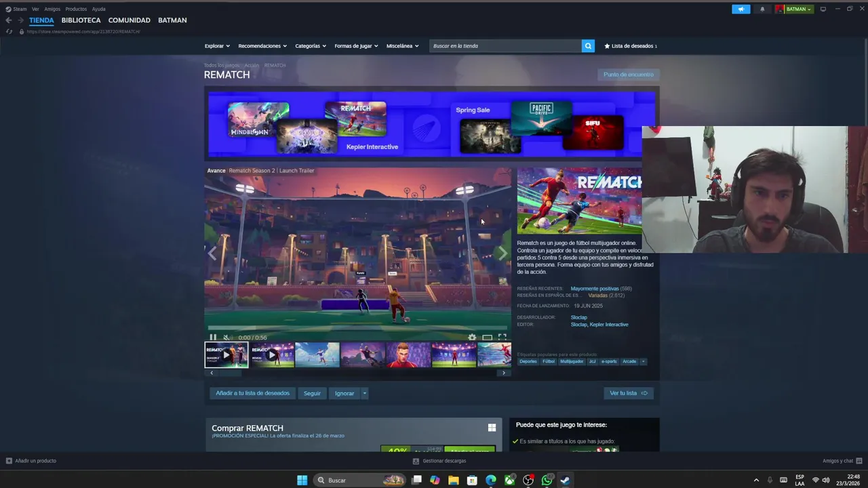Click Steam icon in taskbar
868x488 pixels.
point(565,480)
